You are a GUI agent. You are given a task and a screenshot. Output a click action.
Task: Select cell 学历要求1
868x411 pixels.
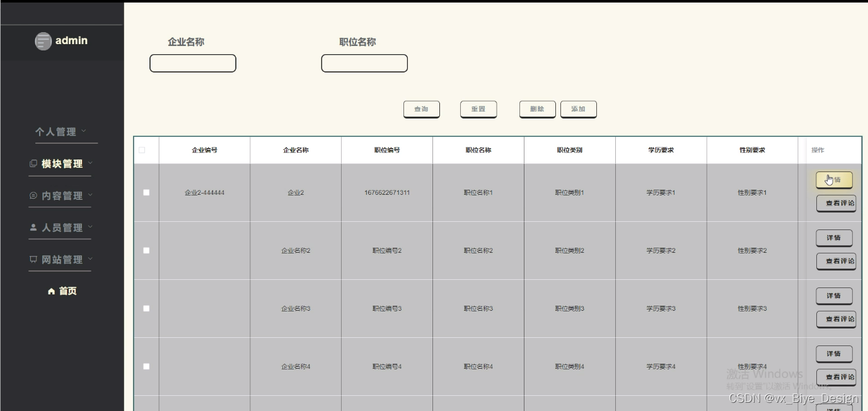[x=661, y=192]
